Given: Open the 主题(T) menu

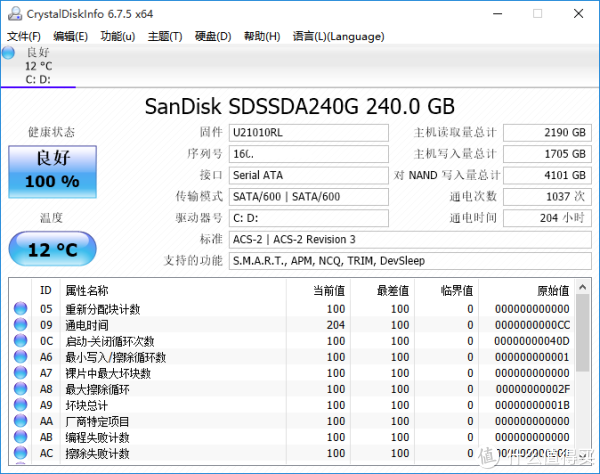Looking at the screenshot, I should (165, 36).
